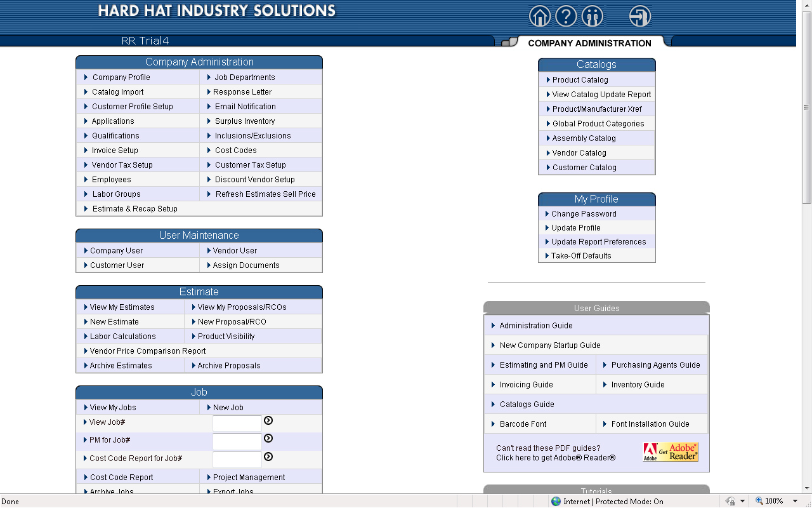Click Change Password
The image size is (812, 508).
pyautogui.click(x=584, y=214)
